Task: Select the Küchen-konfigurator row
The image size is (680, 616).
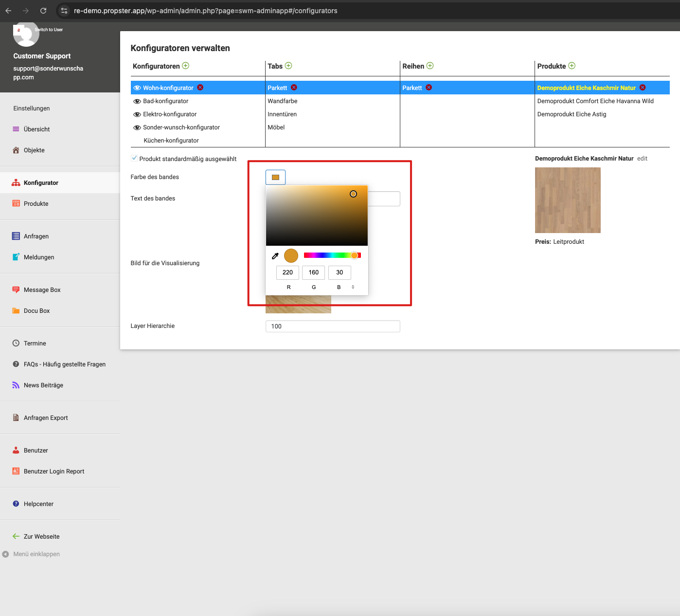Action: [171, 141]
